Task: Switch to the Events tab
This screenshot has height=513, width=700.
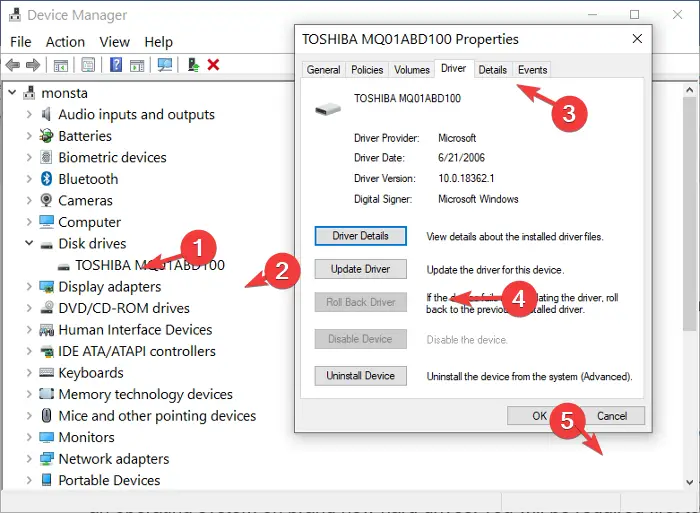Action: point(532,70)
